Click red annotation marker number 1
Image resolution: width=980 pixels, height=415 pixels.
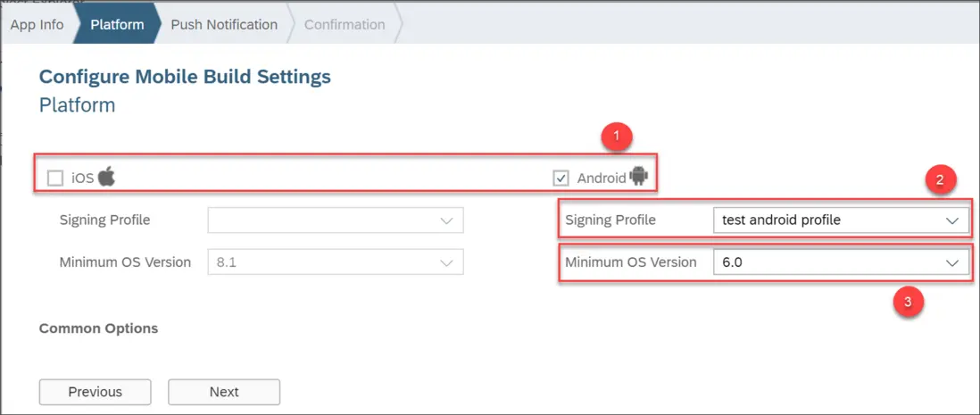tap(616, 137)
